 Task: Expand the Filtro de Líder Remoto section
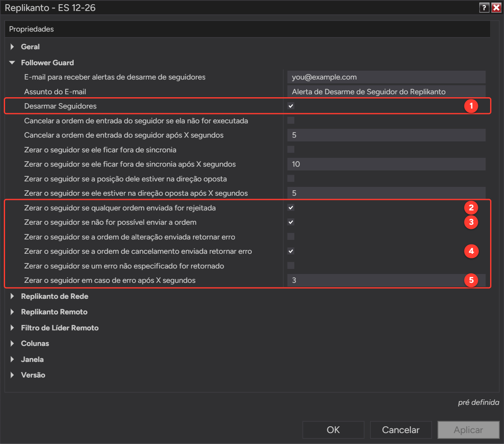click(12, 328)
